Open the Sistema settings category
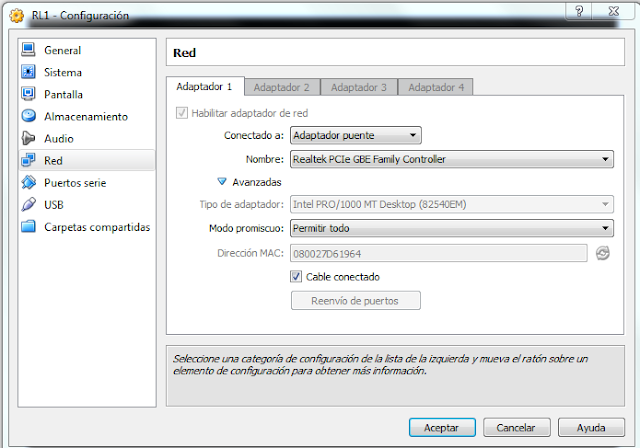This screenshot has height=448, width=640. pyautogui.click(x=87, y=72)
